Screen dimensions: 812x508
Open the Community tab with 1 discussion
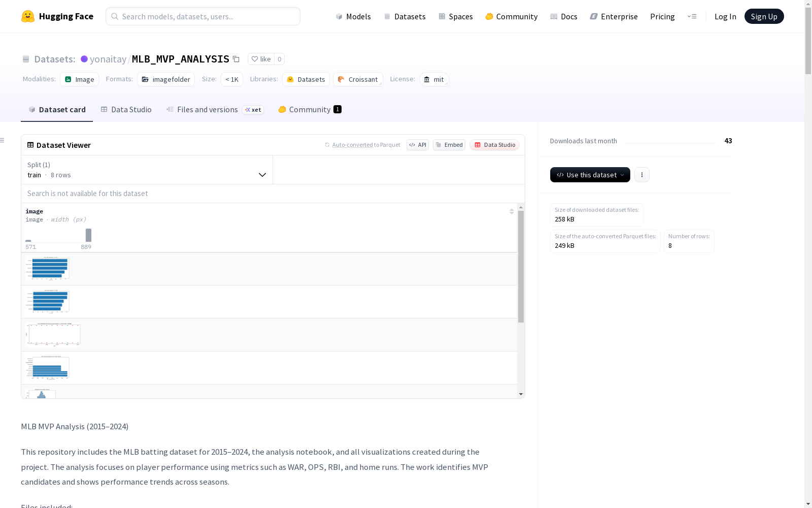click(310, 110)
